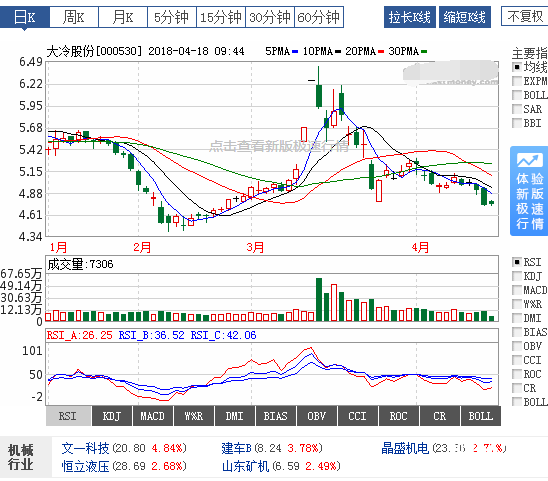
Task: Select the 月K monthly chart tab
Action: [123, 17]
